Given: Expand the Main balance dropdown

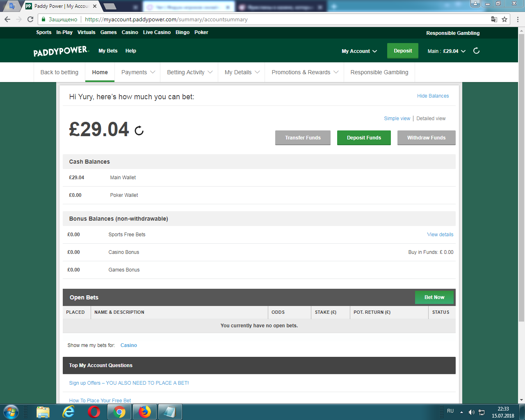Looking at the screenshot, I should (446, 51).
